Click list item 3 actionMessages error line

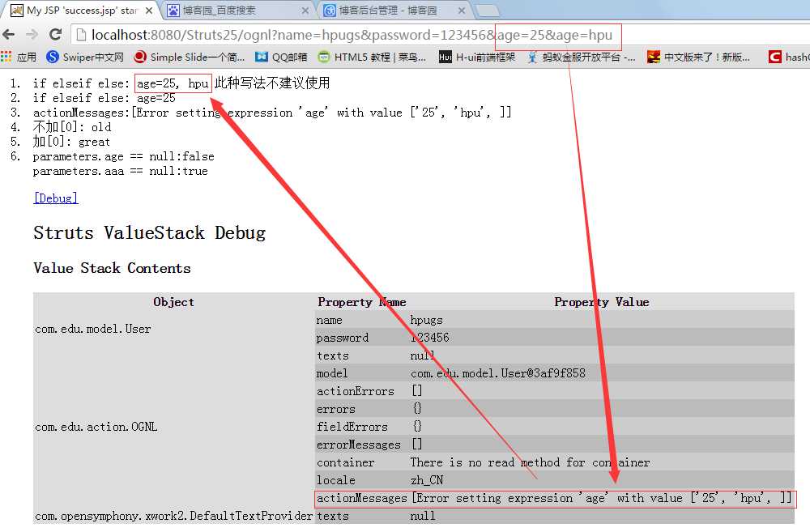(x=272, y=113)
